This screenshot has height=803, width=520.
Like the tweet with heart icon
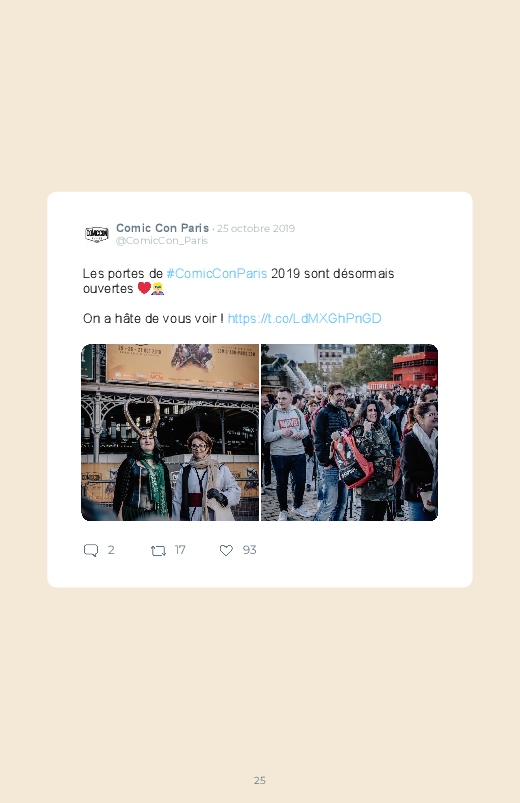(226, 550)
